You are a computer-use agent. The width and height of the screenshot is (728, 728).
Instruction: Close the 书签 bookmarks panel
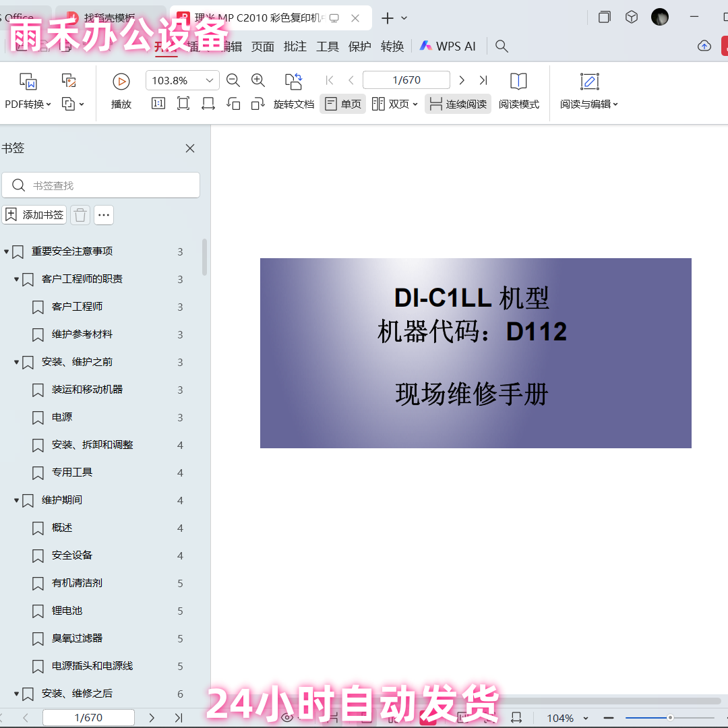[x=190, y=148]
